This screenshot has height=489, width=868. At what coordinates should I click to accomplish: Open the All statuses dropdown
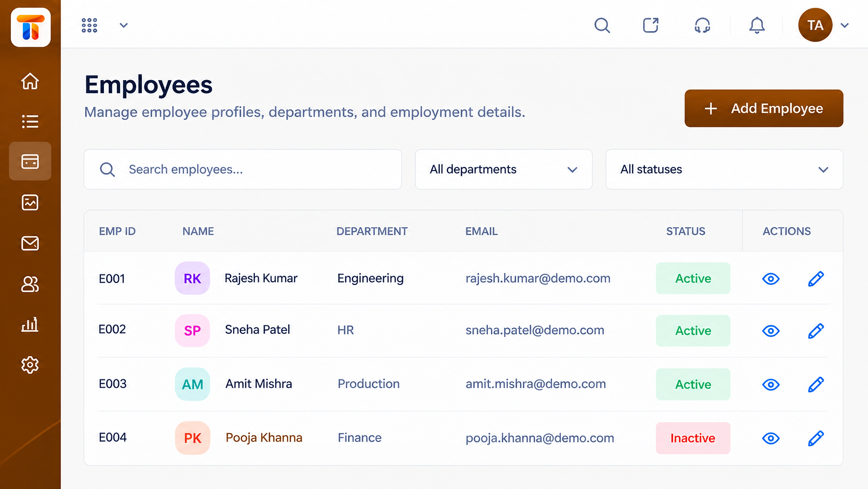[x=724, y=169]
